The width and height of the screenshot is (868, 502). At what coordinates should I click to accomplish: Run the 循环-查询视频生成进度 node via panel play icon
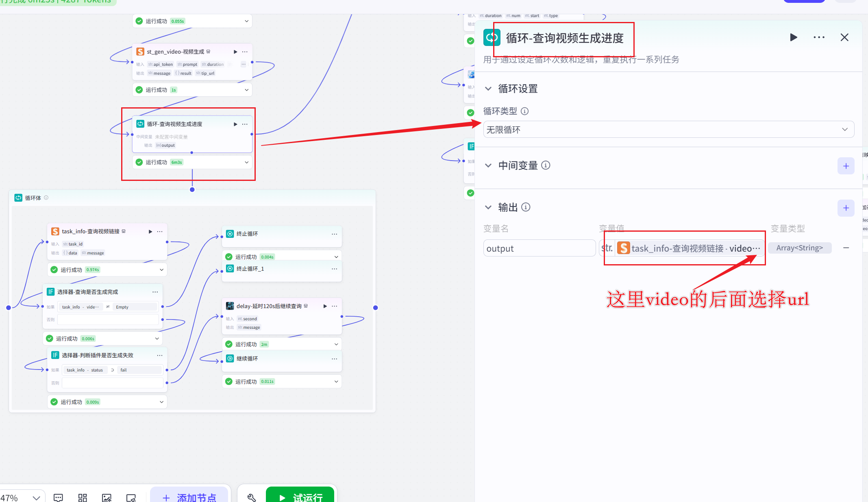click(x=793, y=37)
